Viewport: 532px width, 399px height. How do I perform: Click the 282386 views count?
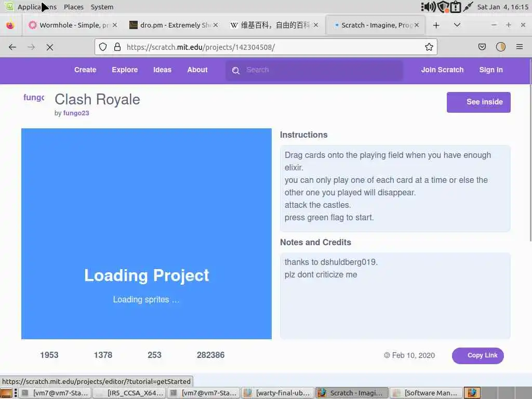point(211,355)
